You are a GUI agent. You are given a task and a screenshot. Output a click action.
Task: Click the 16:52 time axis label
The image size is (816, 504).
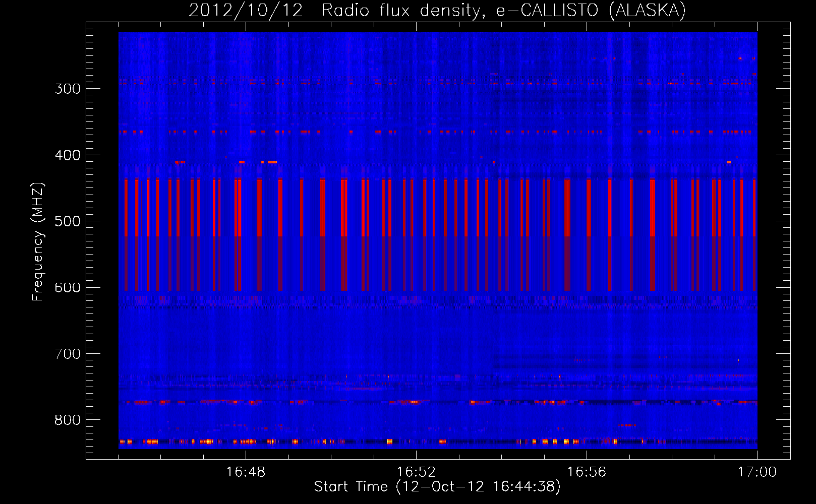tap(416, 472)
